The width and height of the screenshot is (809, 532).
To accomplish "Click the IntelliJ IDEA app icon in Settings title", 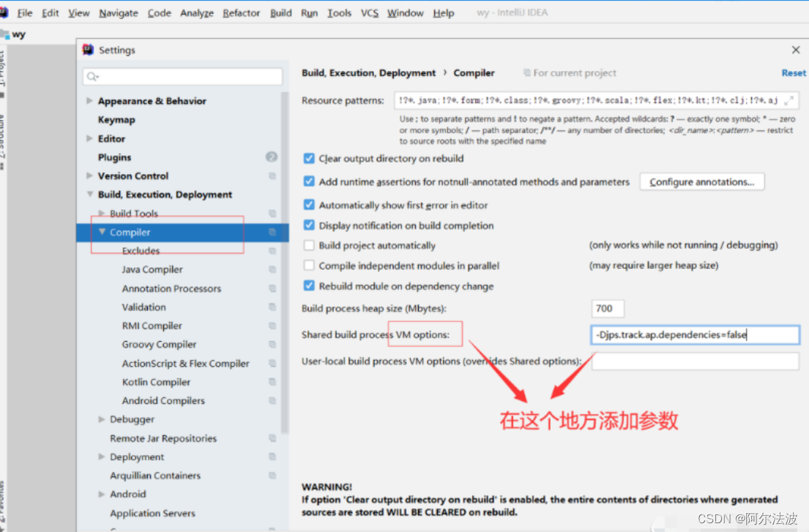I will [88, 50].
